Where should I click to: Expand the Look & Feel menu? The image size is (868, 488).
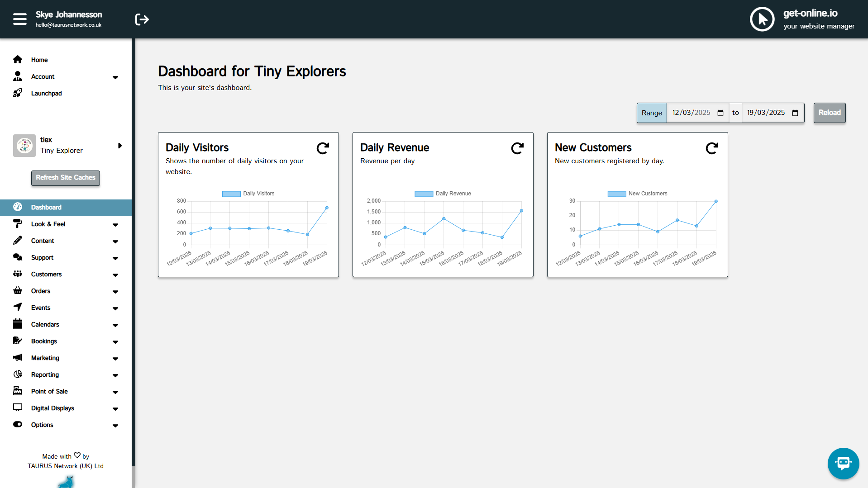pyautogui.click(x=115, y=224)
